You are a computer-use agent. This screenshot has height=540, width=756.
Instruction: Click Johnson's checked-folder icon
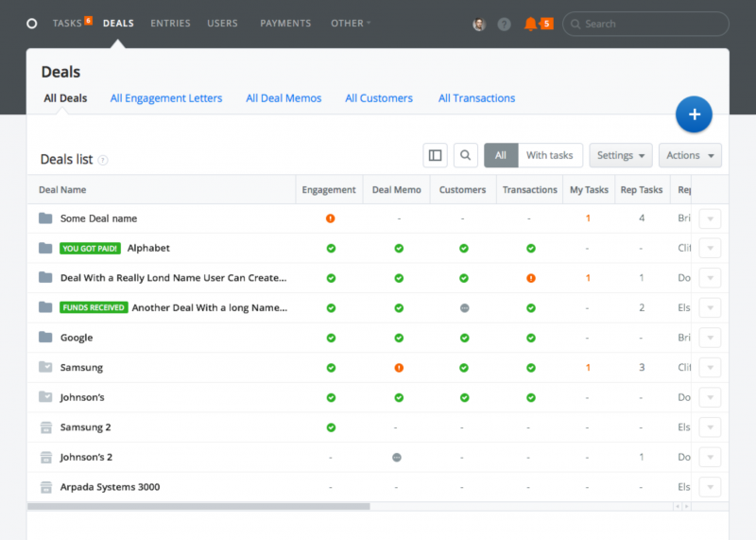coord(45,397)
